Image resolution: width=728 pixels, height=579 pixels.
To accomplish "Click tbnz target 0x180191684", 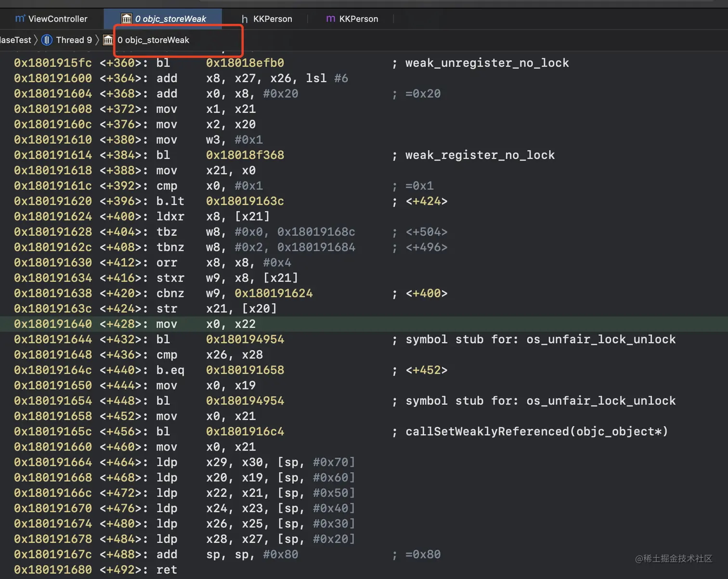I will point(316,247).
